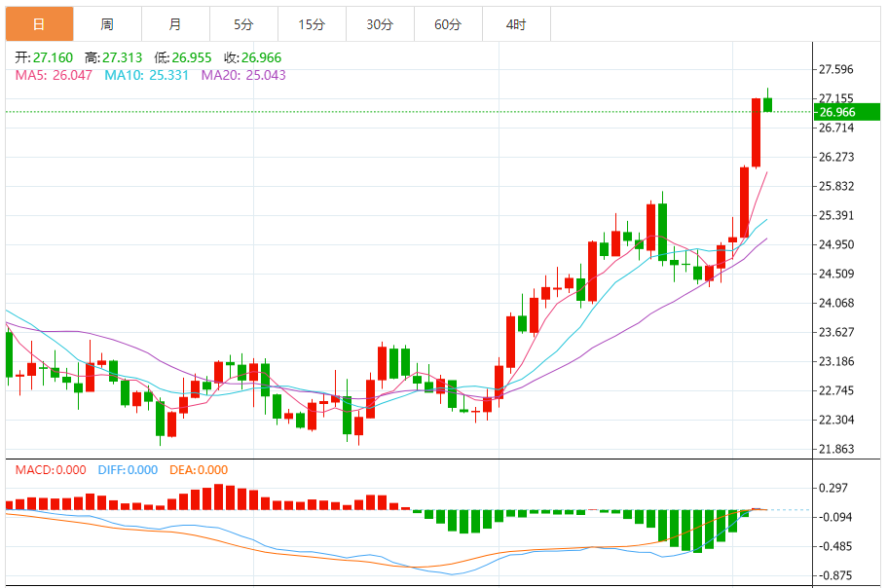This screenshot has height=588, width=888.
Task: Click the -0.094 MACD axis label
Action: [x=833, y=517]
